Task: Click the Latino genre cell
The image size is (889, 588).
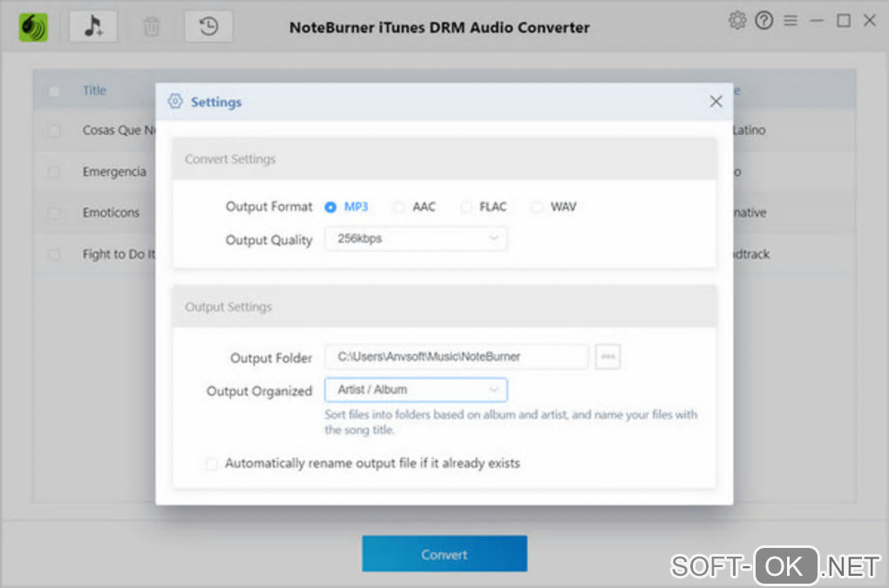Action: 749,131
